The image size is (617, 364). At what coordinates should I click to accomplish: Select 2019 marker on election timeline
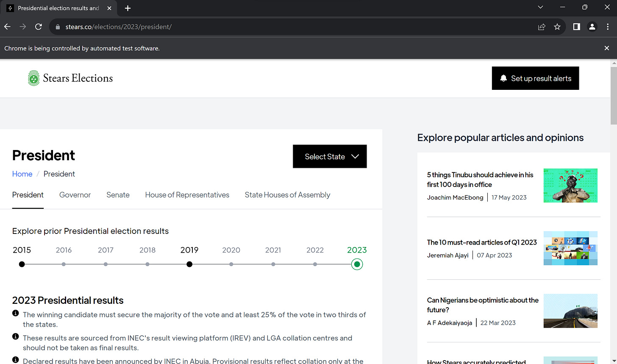click(x=189, y=264)
